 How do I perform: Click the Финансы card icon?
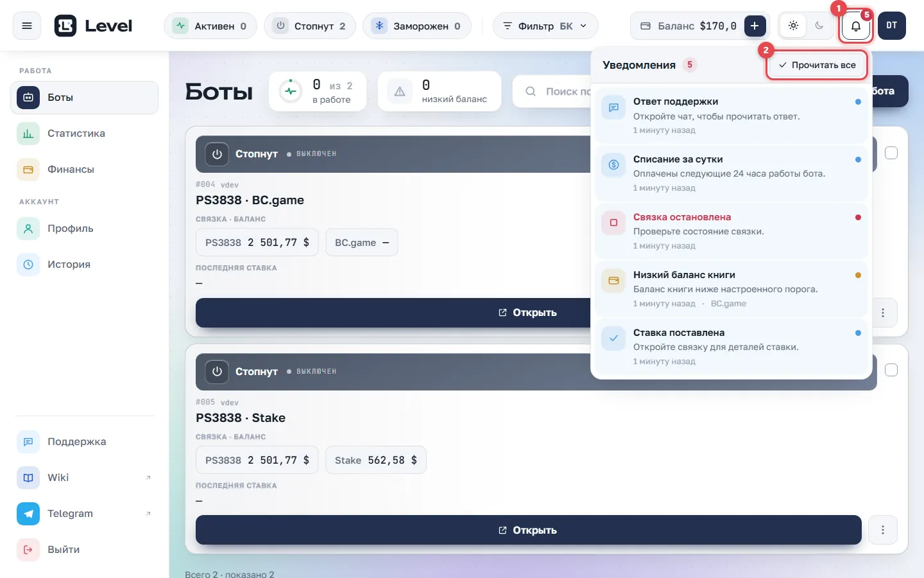pos(28,170)
